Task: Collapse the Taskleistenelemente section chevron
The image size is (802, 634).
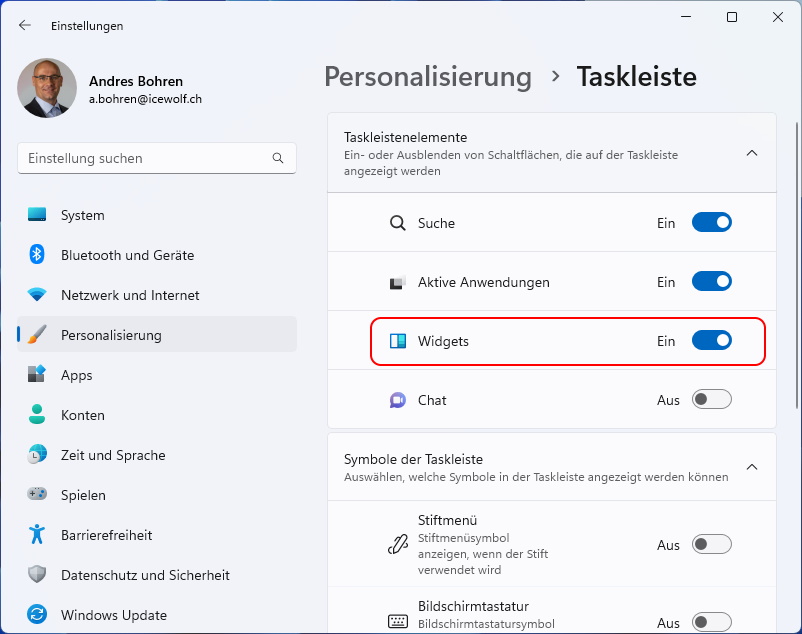Action: [751, 153]
